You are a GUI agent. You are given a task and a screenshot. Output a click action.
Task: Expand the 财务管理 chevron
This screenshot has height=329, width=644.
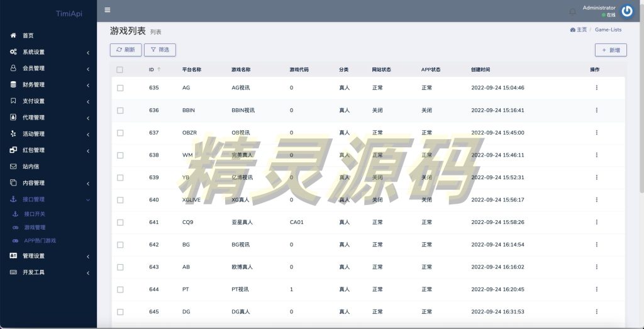(x=88, y=86)
